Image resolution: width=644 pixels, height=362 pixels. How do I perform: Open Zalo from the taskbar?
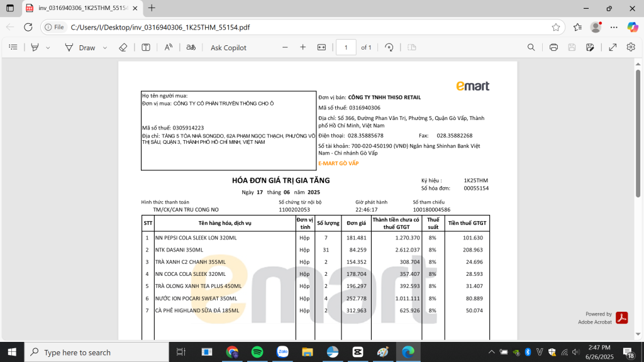coord(282,352)
